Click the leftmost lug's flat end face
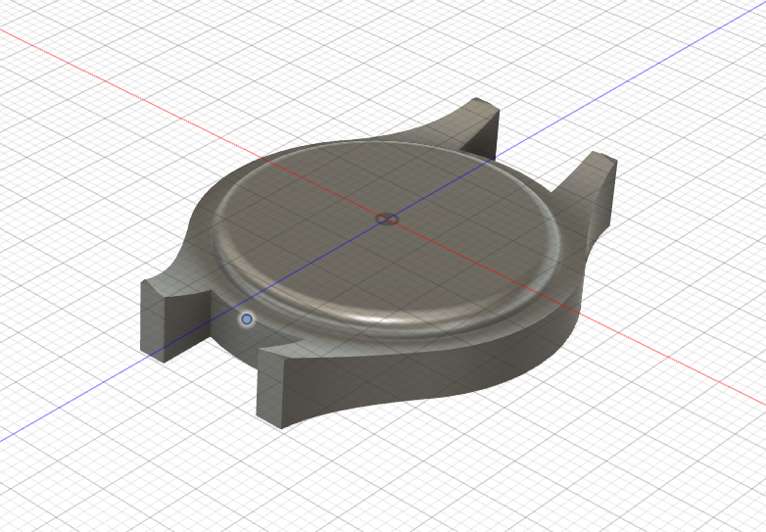766x532 pixels. pos(154,320)
